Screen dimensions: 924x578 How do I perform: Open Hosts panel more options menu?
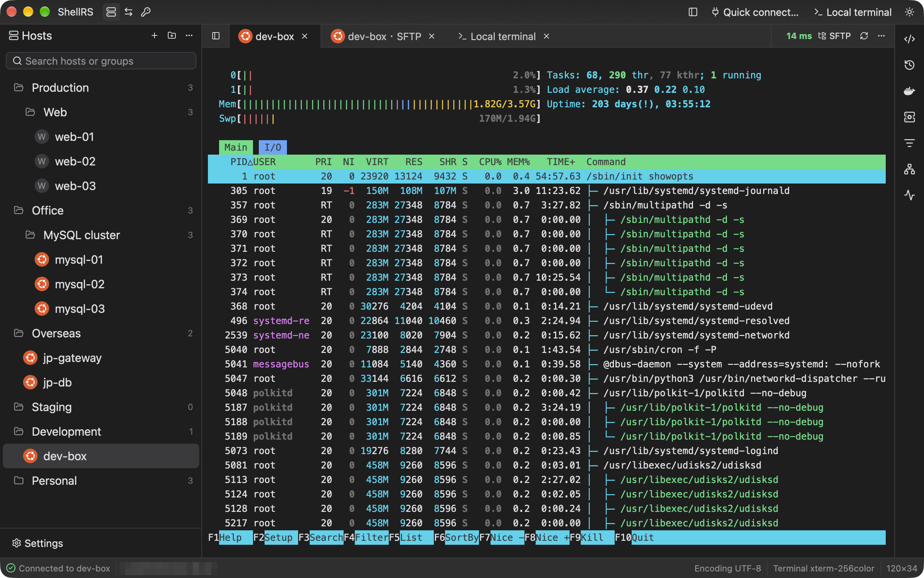[189, 35]
